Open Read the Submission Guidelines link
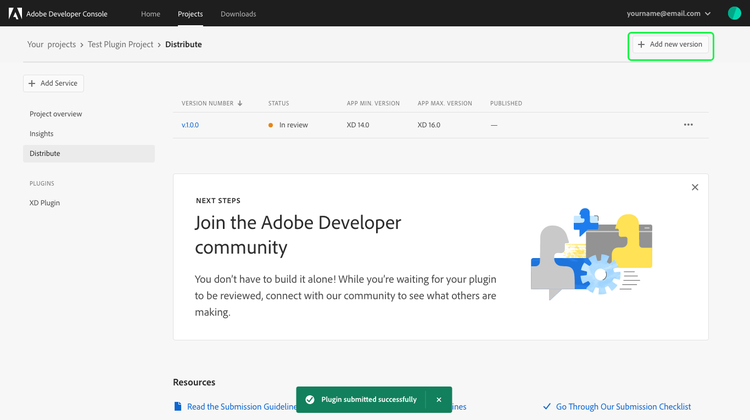This screenshot has height=420, width=750. coord(242,407)
